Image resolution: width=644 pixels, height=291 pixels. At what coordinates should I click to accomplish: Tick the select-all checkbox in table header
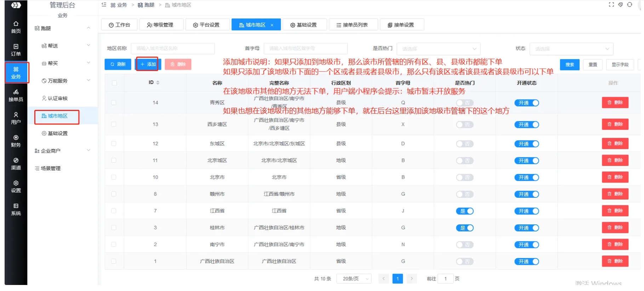coord(114,83)
